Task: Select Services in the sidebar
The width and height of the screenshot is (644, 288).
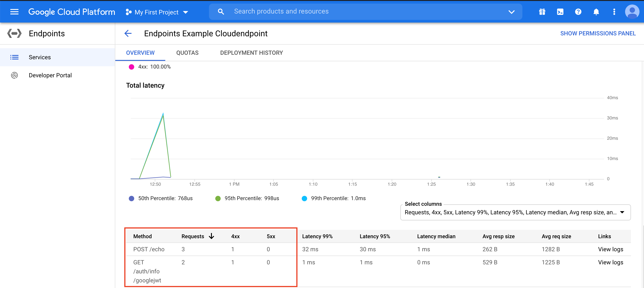Action: 39,57
